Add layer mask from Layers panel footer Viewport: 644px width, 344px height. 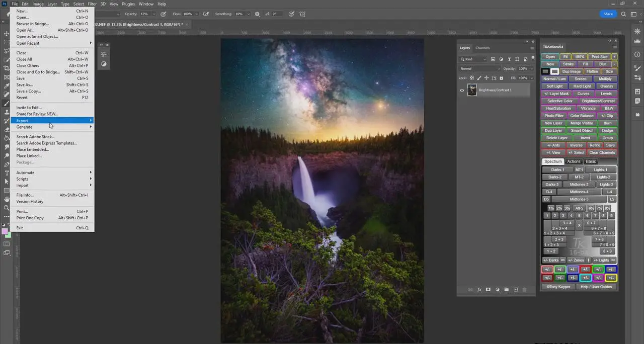point(488,290)
